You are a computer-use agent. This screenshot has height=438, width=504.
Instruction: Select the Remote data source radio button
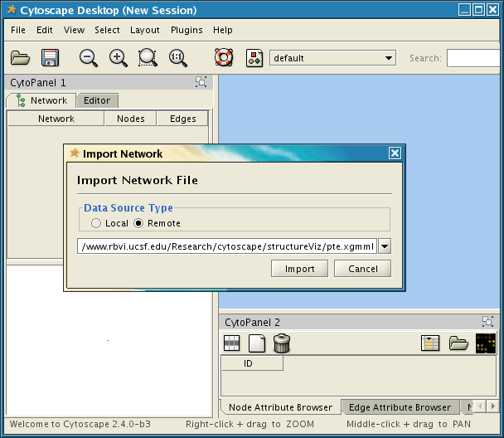point(138,223)
